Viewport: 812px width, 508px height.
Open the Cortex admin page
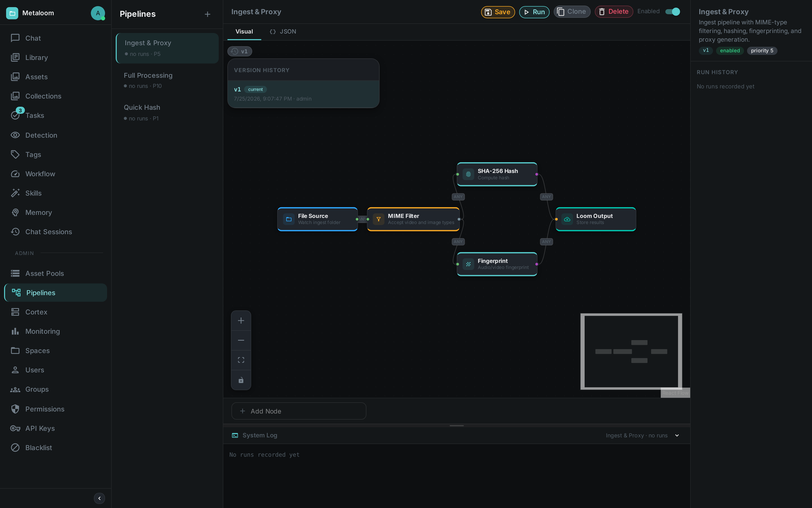coord(55,312)
